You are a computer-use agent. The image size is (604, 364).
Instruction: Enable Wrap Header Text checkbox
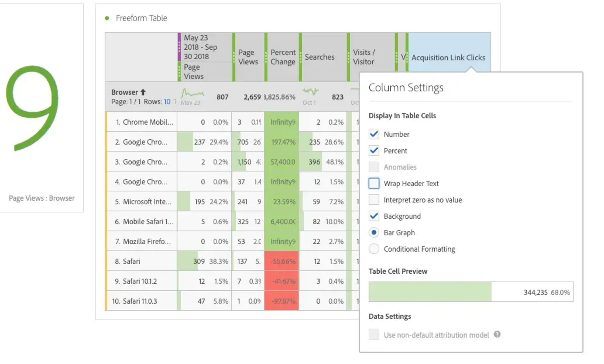(x=374, y=183)
